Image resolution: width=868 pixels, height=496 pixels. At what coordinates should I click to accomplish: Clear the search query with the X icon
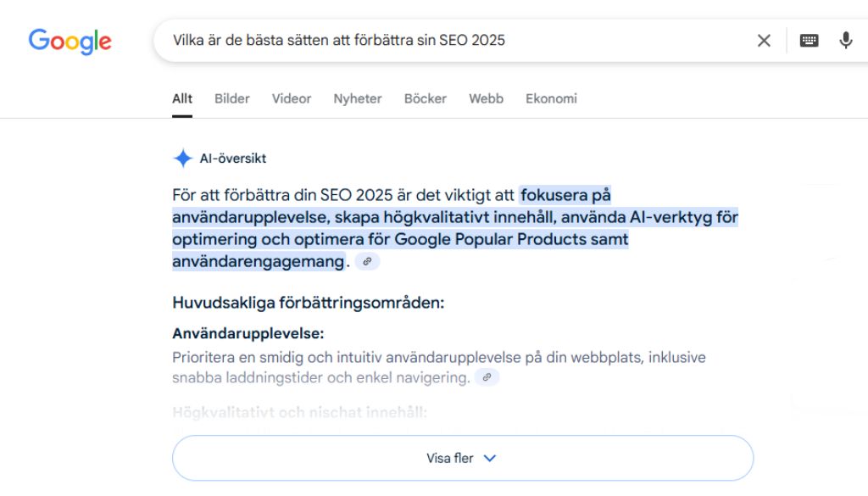[x=764, y=41]
